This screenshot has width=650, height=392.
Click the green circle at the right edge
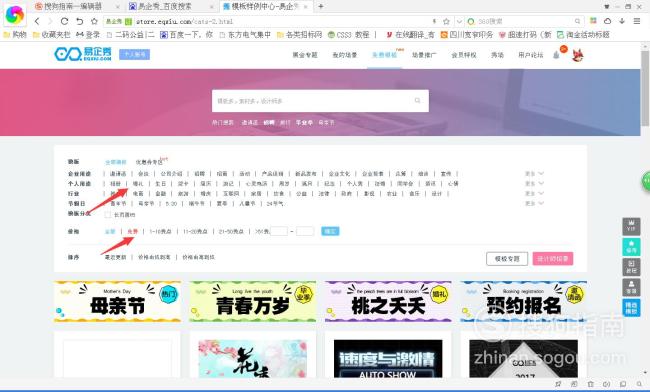tap(646, 181)
